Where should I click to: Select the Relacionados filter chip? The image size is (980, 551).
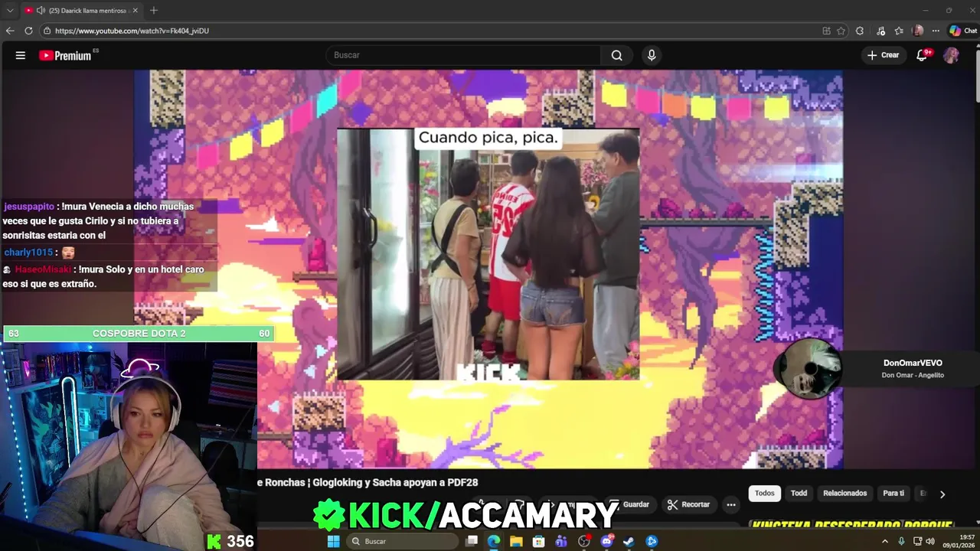coord(844,494)
